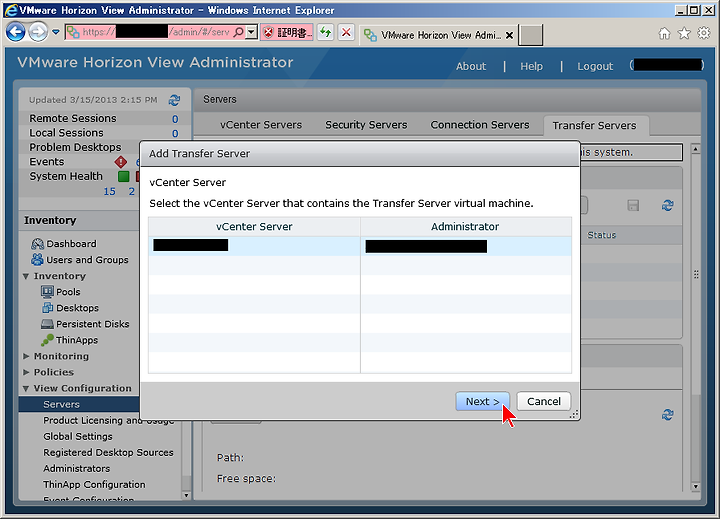This screenshot has height=519, width=720.
Task: Click the browser refresh button
Action: (x=326, y=32)
